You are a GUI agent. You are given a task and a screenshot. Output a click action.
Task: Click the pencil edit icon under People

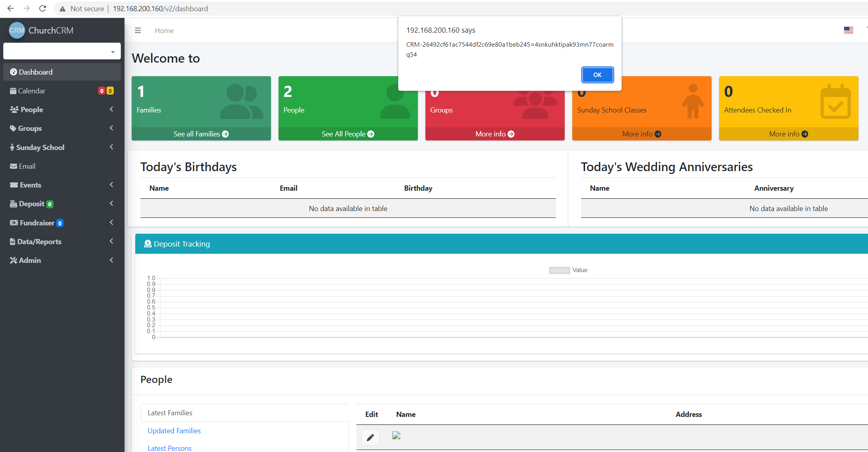370,437
